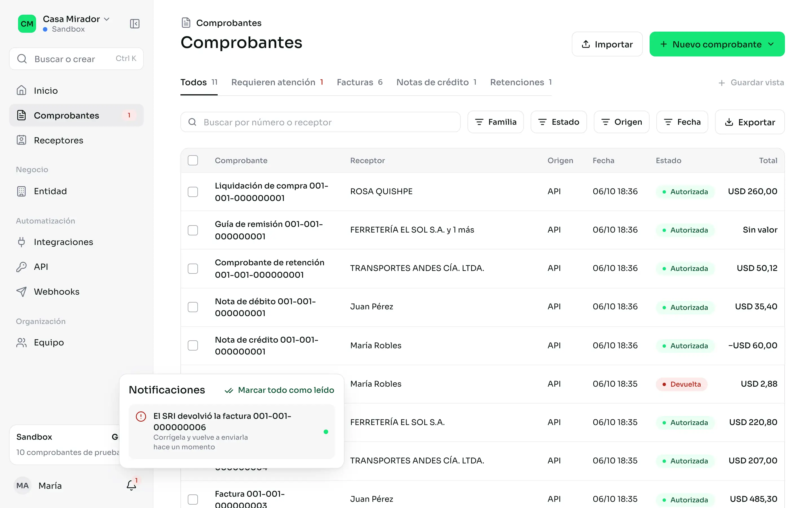Check the Guía de remisión row

193,230
